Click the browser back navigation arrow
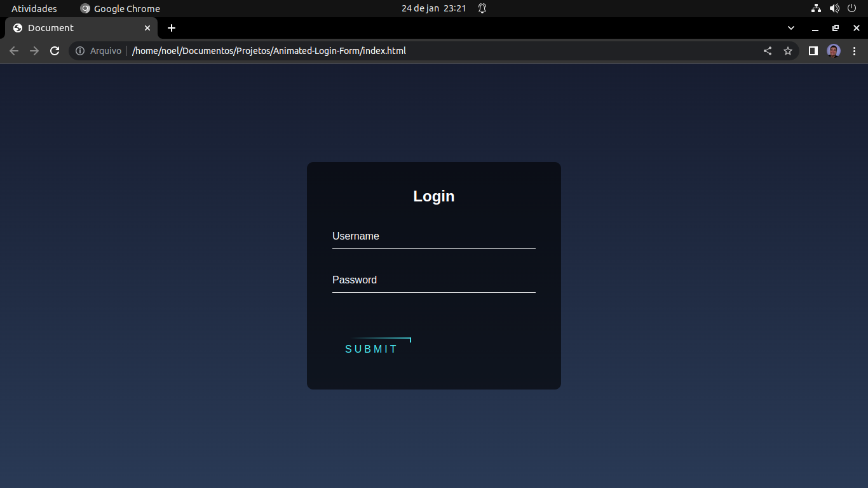This screenshot has height=488, width=868. click(14, 50)
